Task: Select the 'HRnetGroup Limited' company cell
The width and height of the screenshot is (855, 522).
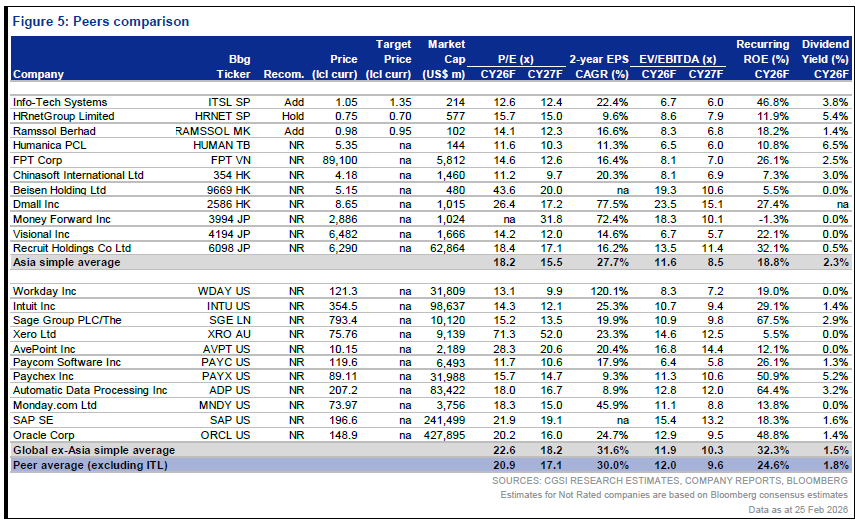Action: point(63,117)
